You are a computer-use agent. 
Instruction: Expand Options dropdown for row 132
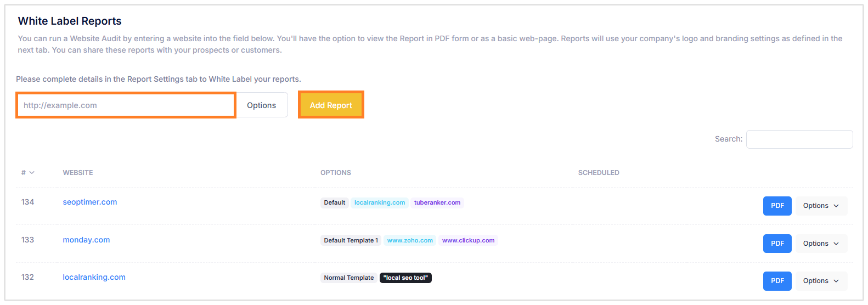pyautogui.click(x=821, y=281)
